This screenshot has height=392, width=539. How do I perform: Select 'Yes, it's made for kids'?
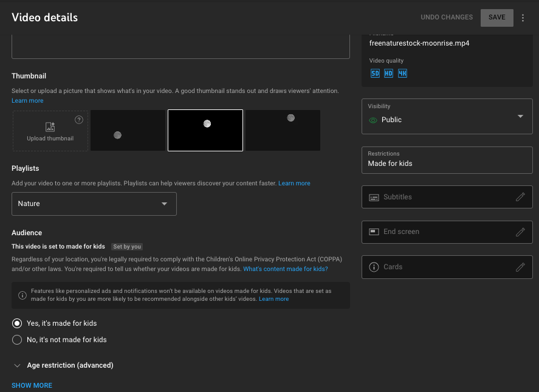pos(17,323)
